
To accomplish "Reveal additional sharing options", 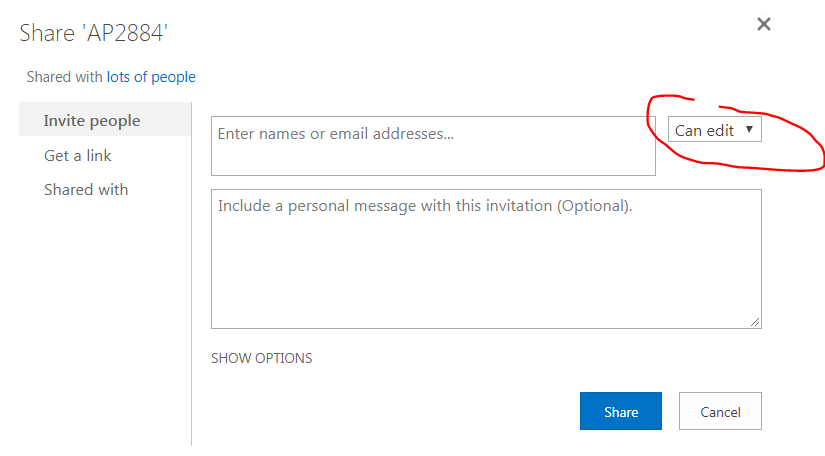I will tap(262, 358).
